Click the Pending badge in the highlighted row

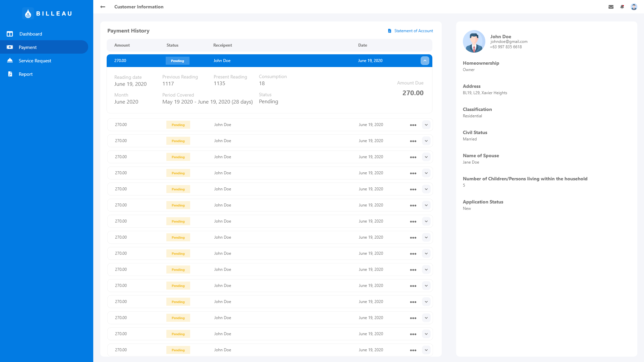pos(177,61)
